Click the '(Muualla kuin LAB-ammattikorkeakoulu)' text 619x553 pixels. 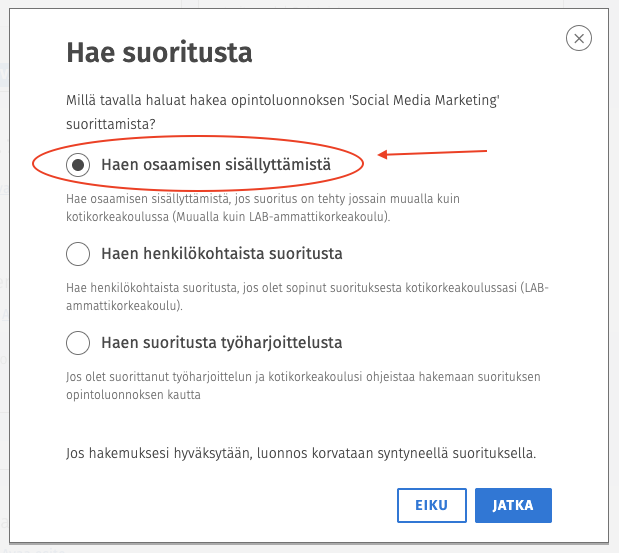[x=281, y=217]
